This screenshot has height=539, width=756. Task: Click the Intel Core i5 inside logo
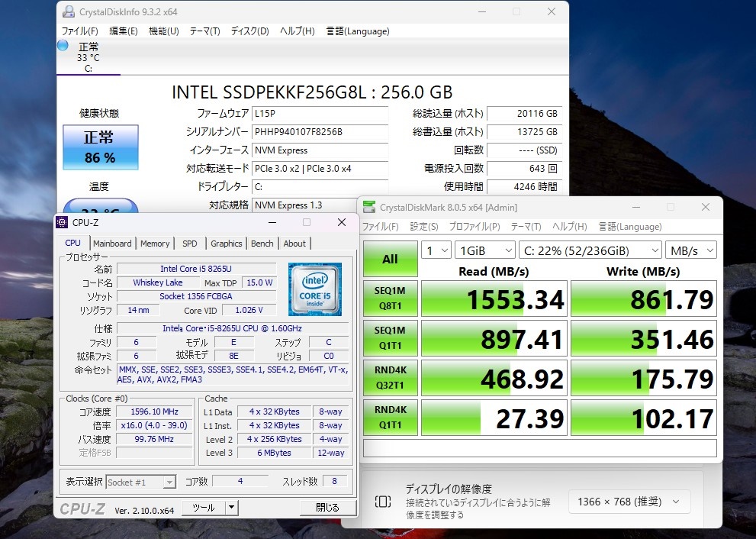click(315, 289)
